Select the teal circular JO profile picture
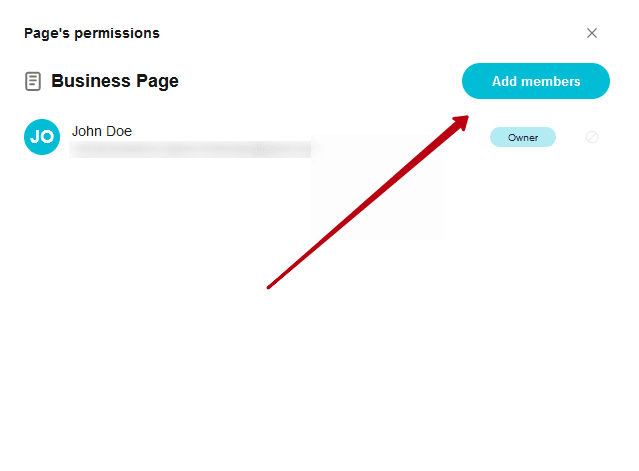Screen dimensions: 639x471 pyautogui.click(x=42, y=137)
